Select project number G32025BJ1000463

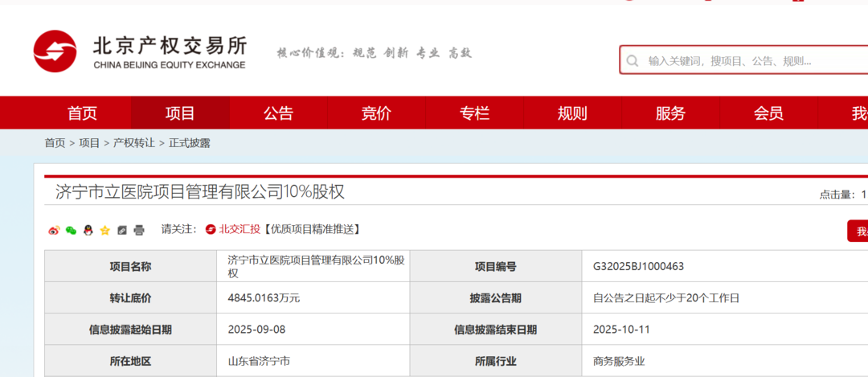638,267
